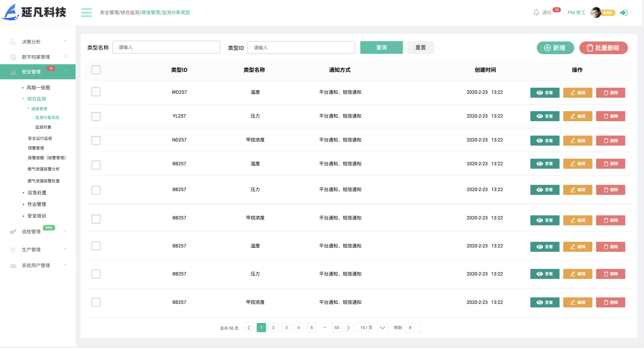Click the logout arrow icon
Viewport: 644px width, 348px height.
tap(624, 13)
